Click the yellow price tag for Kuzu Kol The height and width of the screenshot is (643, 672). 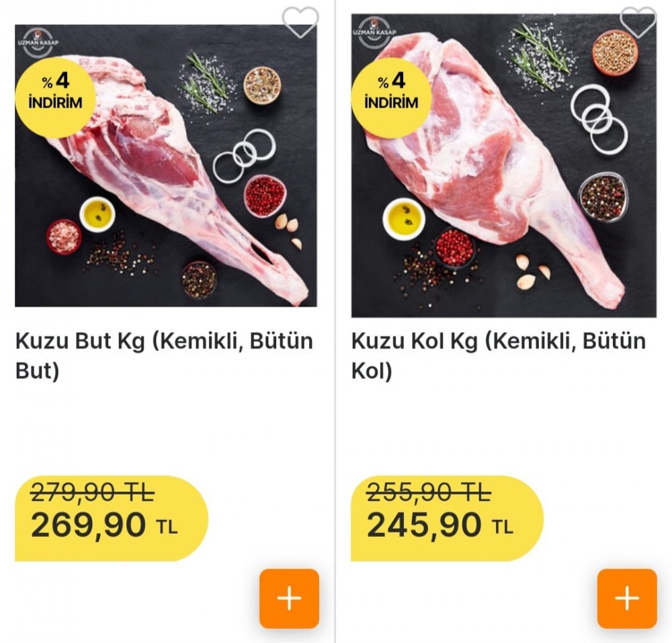click(x=447, y=518)
